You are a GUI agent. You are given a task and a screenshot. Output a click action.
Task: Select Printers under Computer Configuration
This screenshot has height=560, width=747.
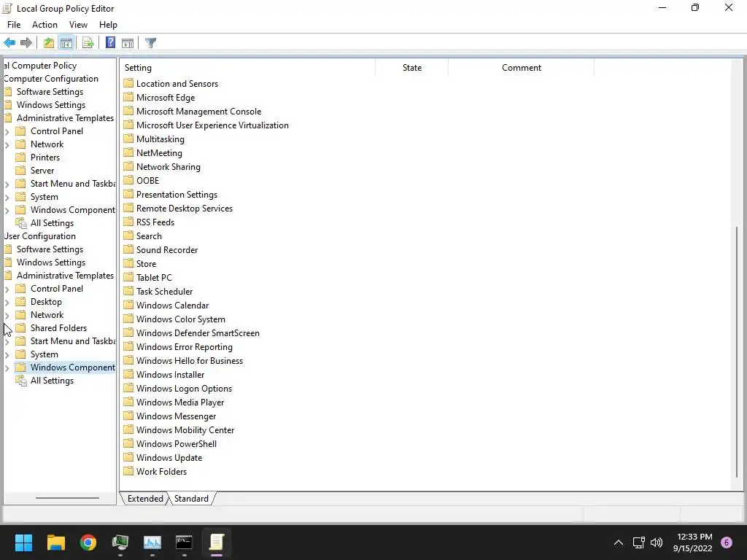tap(45, 157)
